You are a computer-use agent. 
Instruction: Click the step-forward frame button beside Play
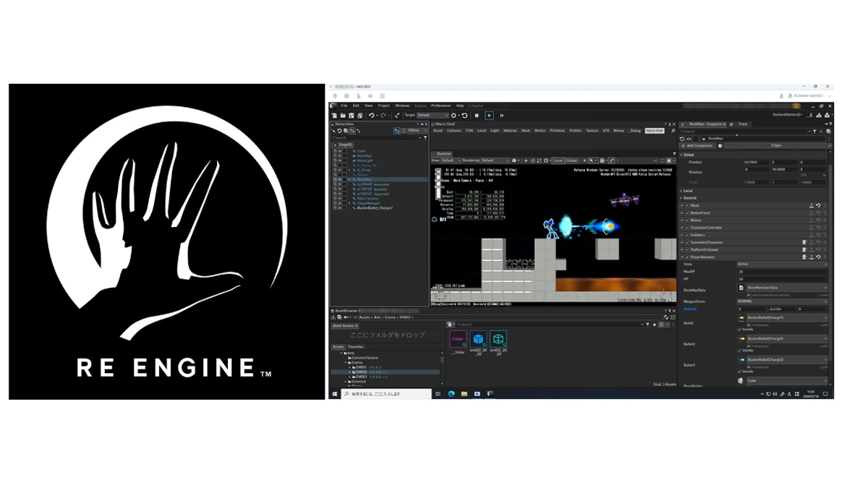pyautogui.click(x=501, y=116)
